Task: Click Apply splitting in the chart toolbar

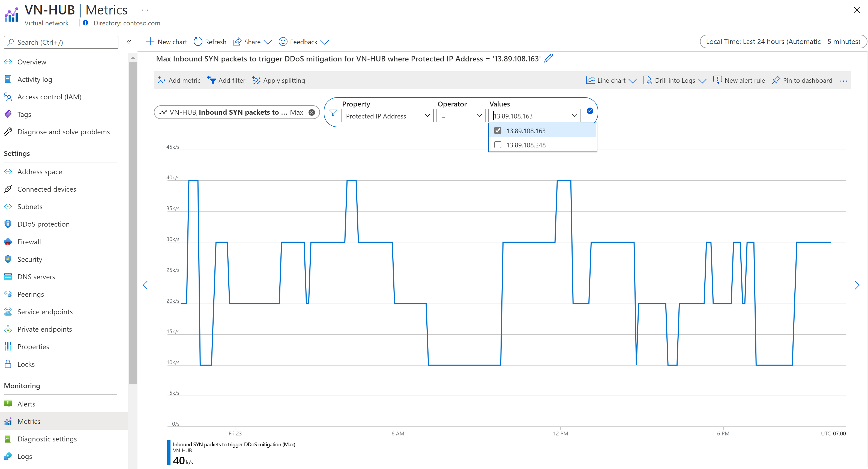Action: [279, 80]
